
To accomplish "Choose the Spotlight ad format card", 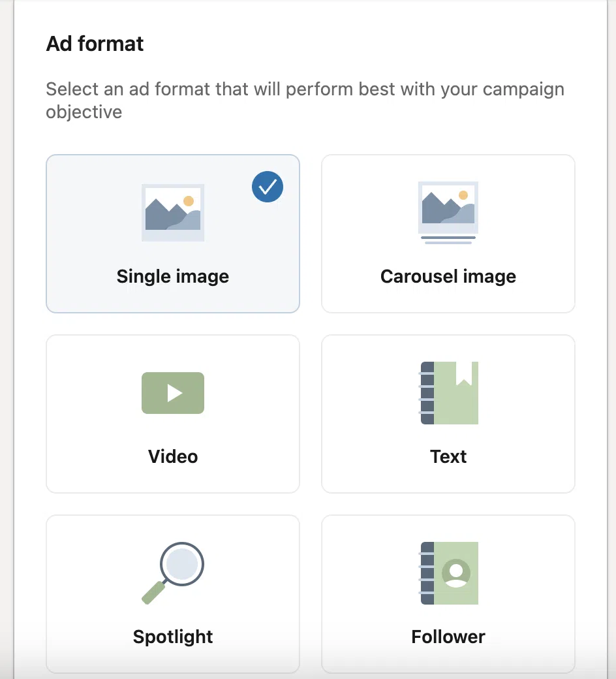I will tap(173, 593).
